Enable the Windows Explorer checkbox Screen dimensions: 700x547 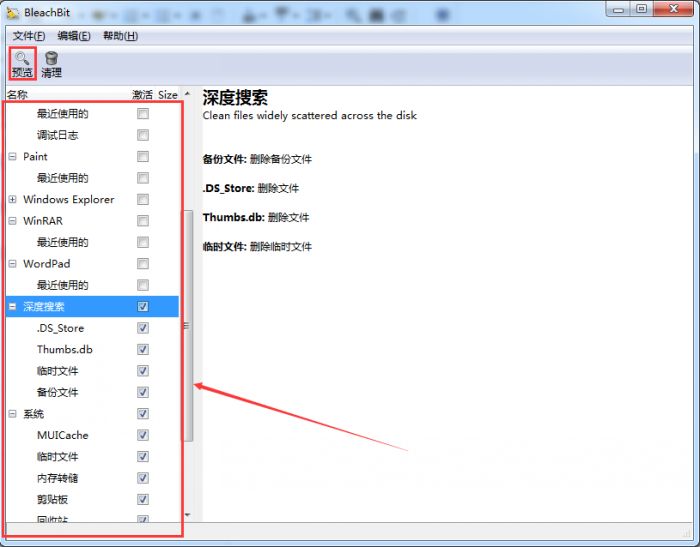tap(143, 200)
